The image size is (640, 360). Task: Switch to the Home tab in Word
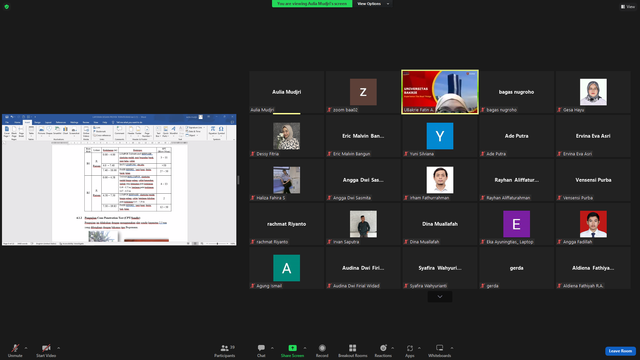(17, 122)
